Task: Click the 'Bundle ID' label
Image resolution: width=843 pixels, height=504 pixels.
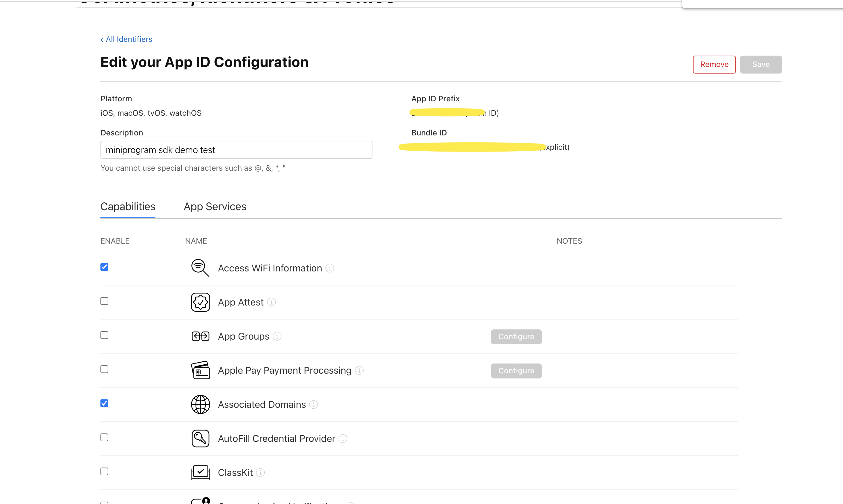Action: tap(429, 133)
